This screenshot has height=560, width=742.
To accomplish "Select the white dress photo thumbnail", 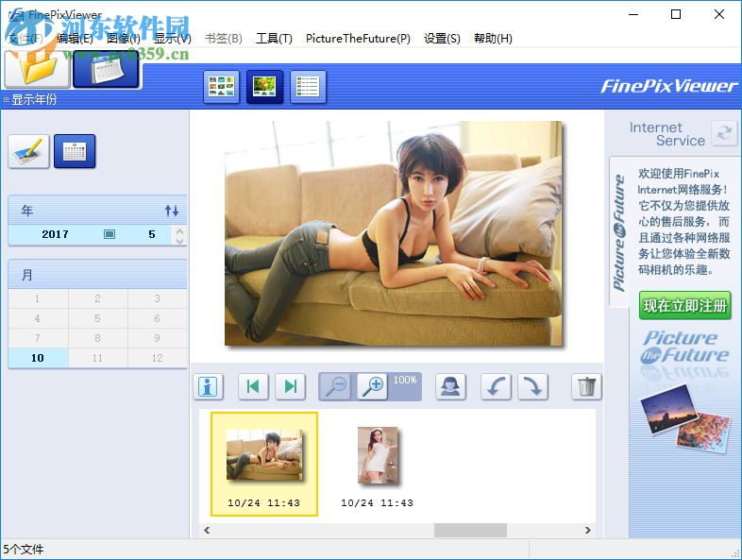I will click(378, 455).
